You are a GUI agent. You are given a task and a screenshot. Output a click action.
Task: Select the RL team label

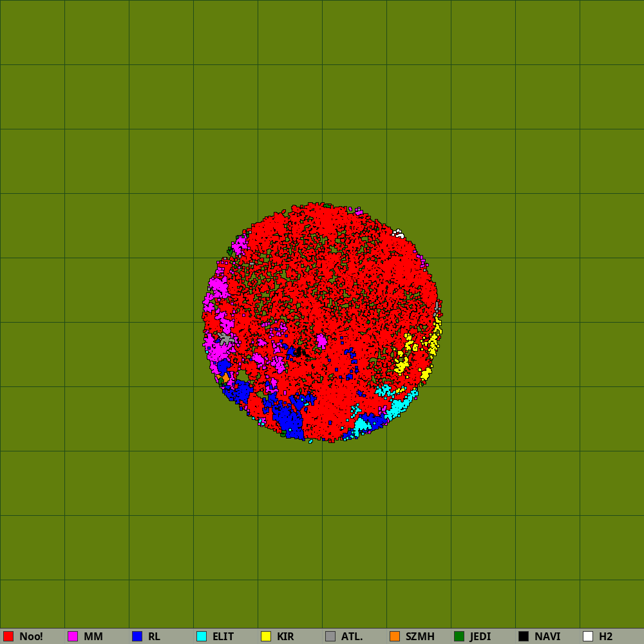154,636
